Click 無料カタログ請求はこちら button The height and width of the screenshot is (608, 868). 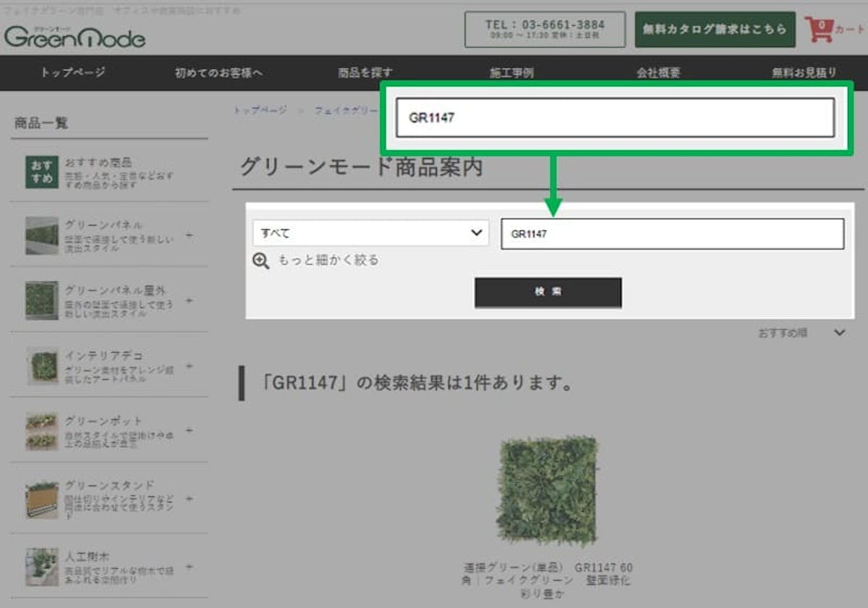(715, 30)
